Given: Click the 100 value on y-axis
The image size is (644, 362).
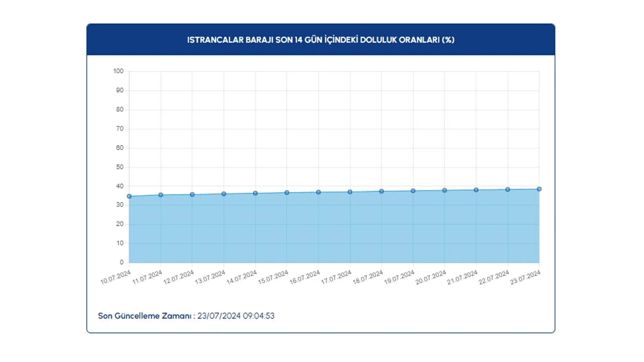Looking at the screenshot, I should coord(118,71).
